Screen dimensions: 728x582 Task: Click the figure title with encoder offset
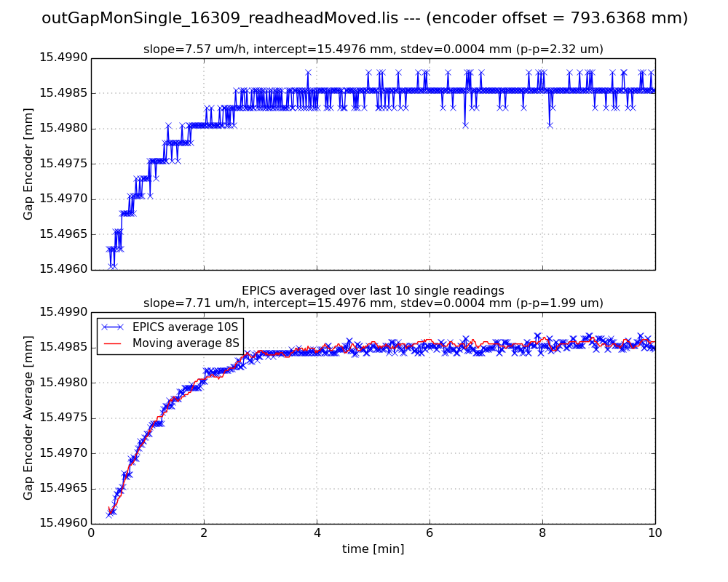tap(364, 18)
